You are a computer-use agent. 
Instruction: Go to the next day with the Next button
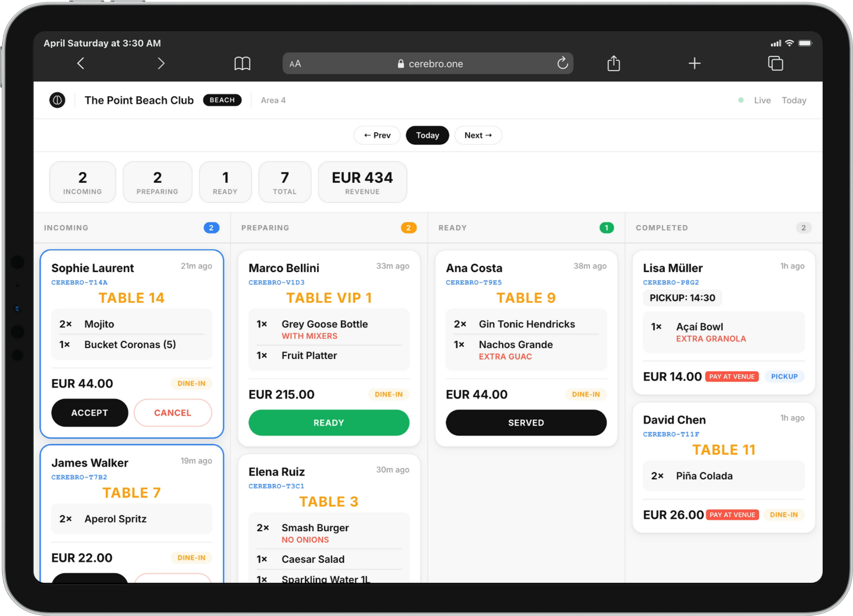pos(478,135)
